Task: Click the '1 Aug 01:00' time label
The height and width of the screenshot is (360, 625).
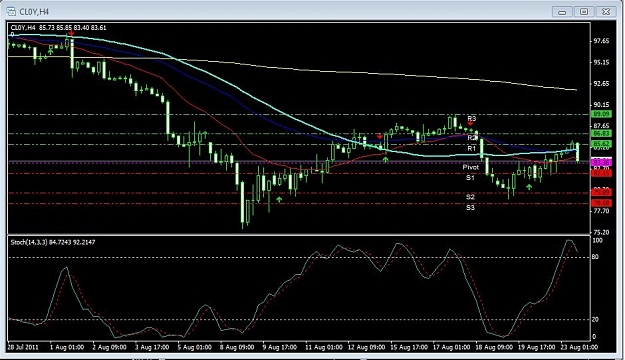Action: (67, 347)
